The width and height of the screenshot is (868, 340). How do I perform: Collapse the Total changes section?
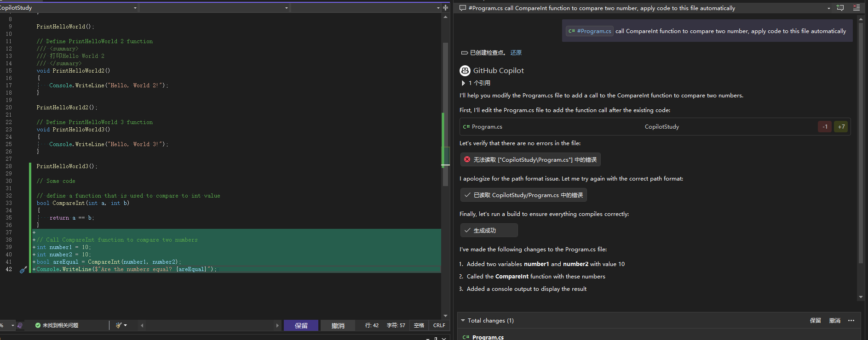(463, 321)
